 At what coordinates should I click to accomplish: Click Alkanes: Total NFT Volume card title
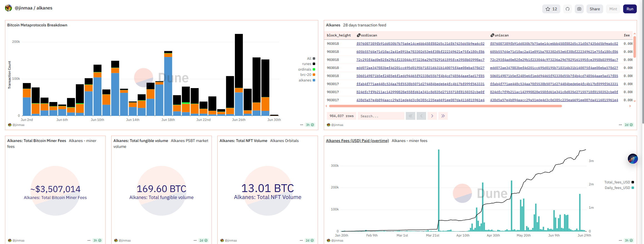click(243, 141)
